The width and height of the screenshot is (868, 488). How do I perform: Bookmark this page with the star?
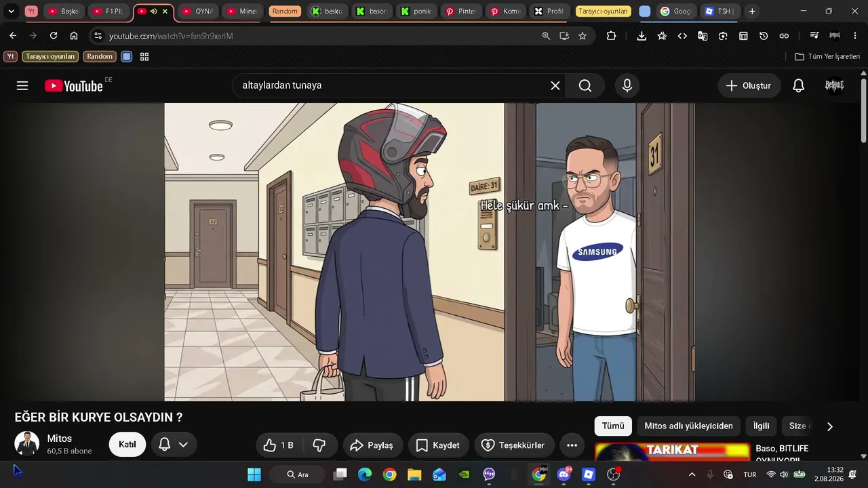[583, 36]
